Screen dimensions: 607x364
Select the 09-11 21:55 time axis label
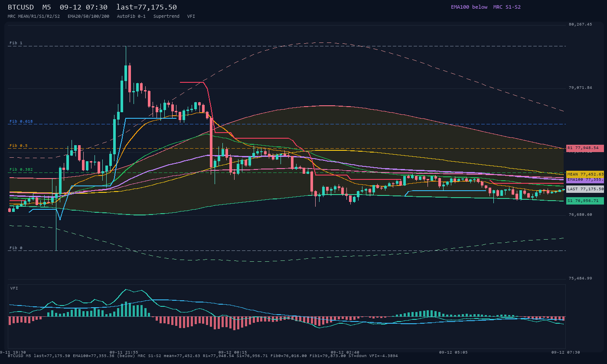click(124, 352)
